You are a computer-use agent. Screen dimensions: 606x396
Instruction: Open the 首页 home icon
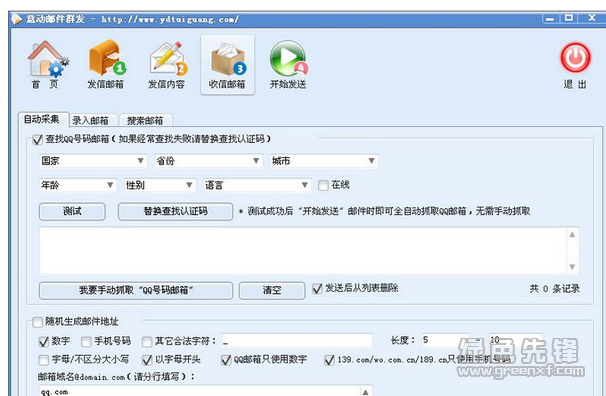coord(46,65)
